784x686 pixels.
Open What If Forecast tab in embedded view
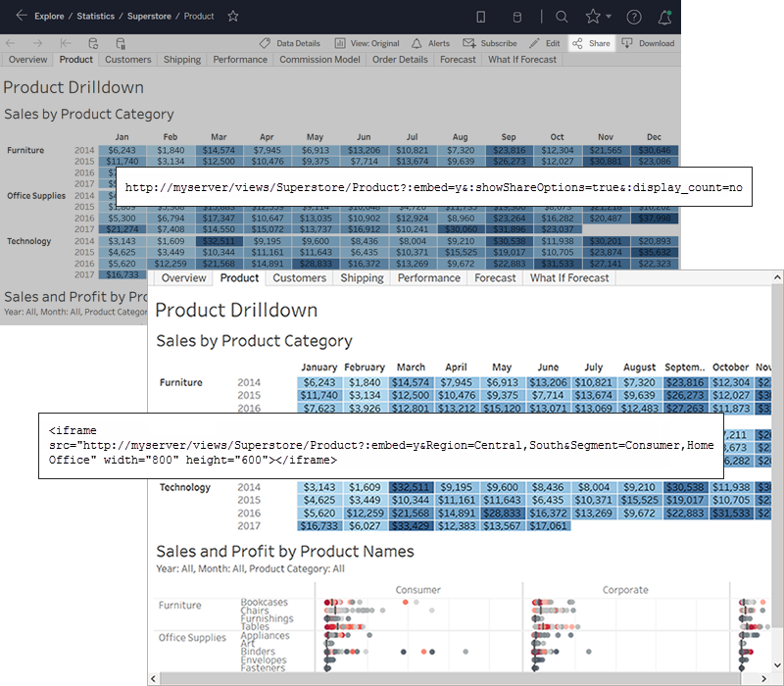569,278
